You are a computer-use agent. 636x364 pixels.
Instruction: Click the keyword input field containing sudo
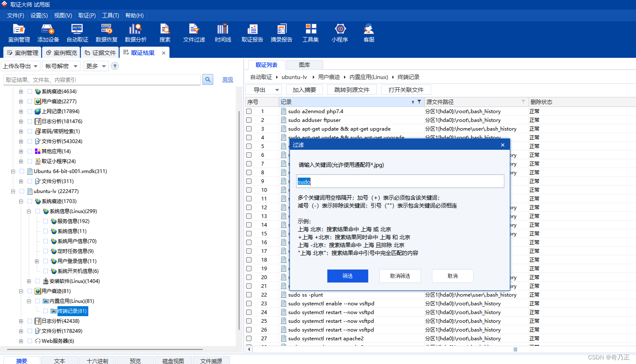point(400,181)
